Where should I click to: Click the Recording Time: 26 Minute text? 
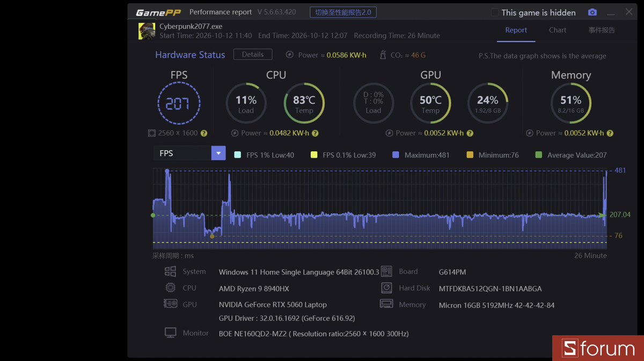397,35
